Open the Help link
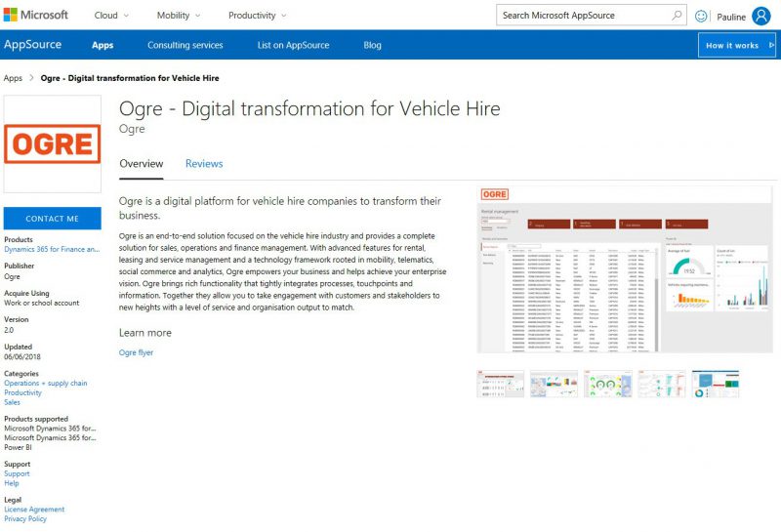This screenshot has height=532, width=781. (12, 483)
